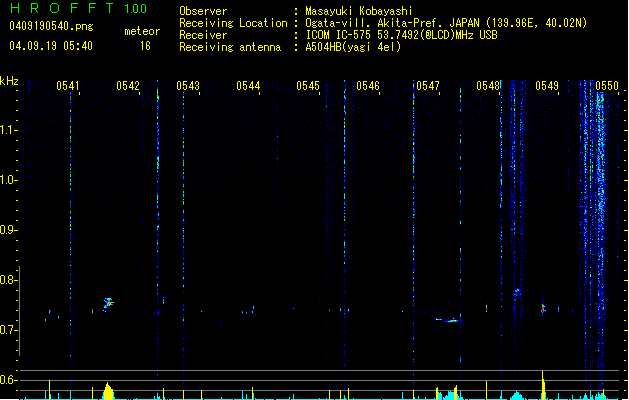The height and width of the screenshot is (400, 629).
Task: Click the 0.7 kHz frequency label
Action: (x=8, y=330)
